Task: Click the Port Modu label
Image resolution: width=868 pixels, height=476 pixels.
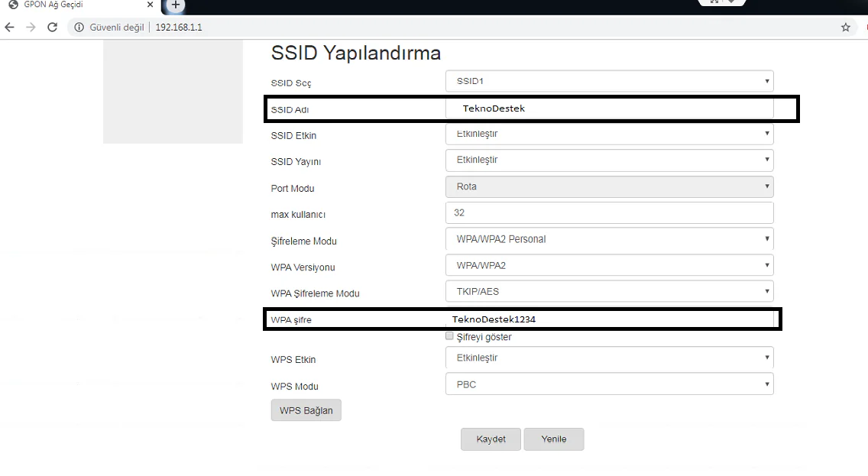Action: click(293, 189)
